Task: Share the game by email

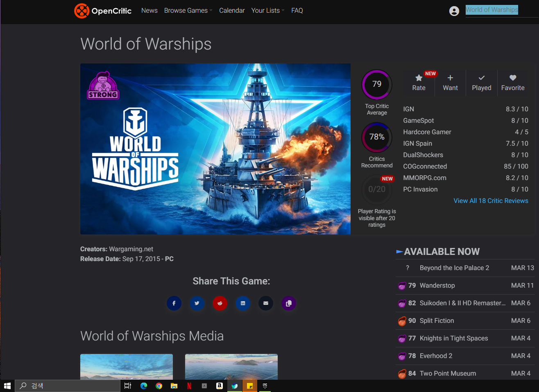Action: tap(266, 303)
